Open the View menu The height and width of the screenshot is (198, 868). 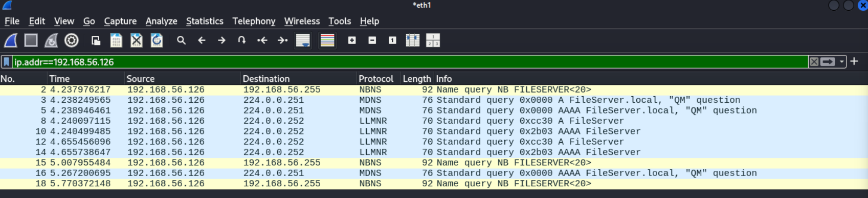(64, 21)
